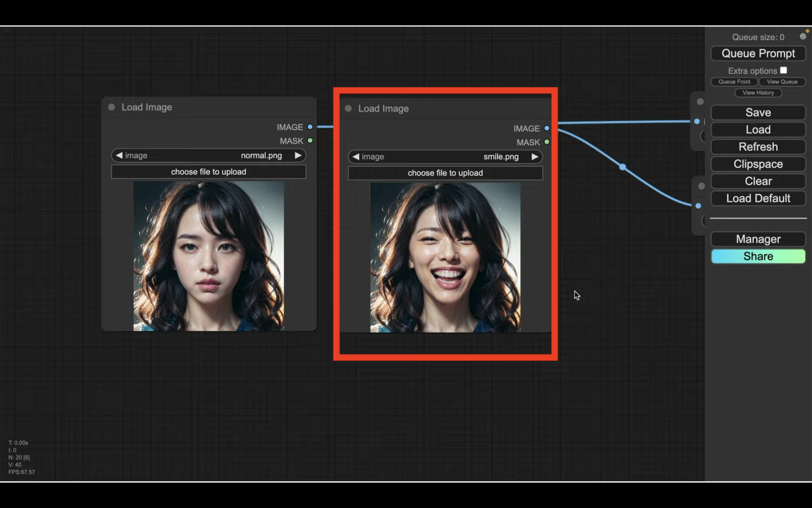Select IMAGE output port of normal.png node
This screenshot has height=508, width=812.
pos(310,127)
